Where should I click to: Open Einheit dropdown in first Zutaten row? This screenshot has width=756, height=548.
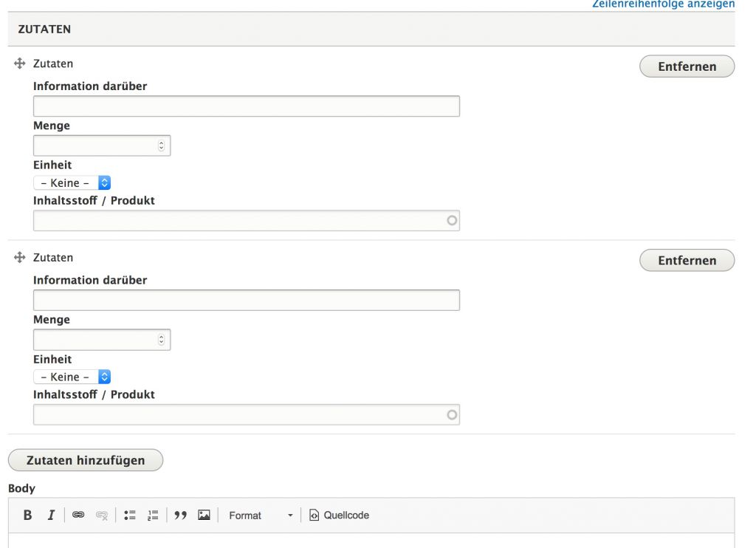click(x=72, y=182)
